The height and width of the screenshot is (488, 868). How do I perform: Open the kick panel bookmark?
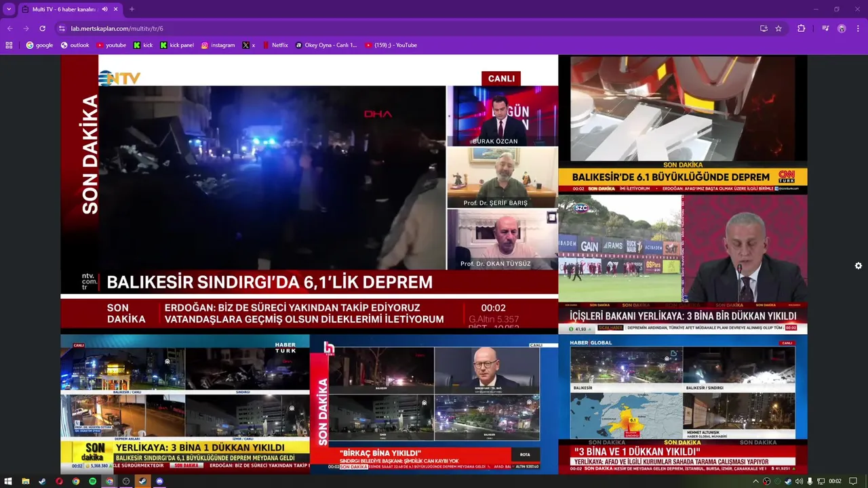click(177, 45)
